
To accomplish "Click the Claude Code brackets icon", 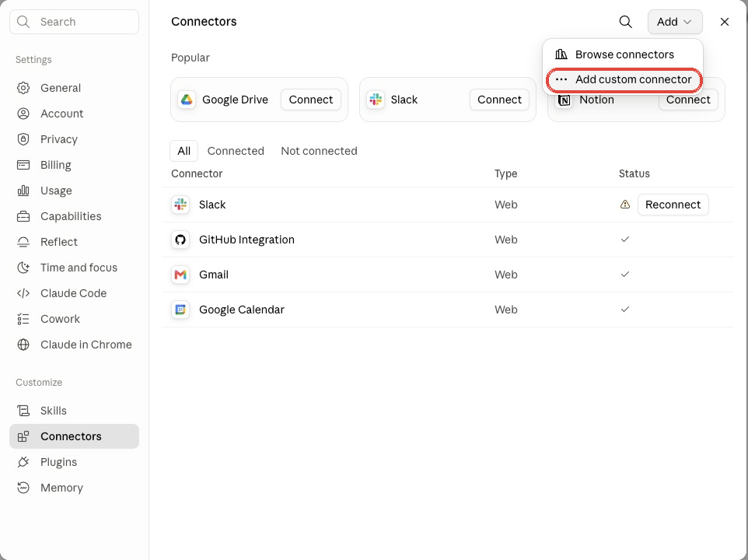I will pyautogui.click(x=23, y=293).
